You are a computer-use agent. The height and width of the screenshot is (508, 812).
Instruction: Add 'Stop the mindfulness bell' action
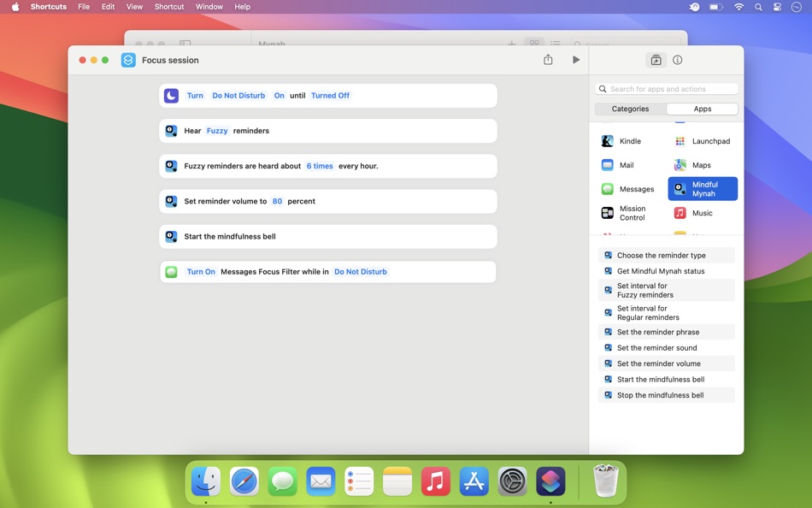667,395
